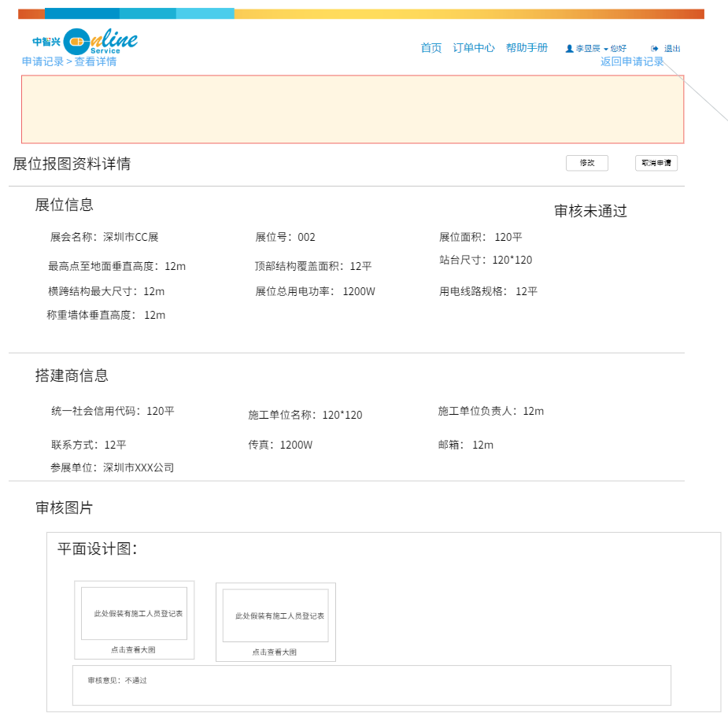728x717 pixels.
Task: Click the 审核图片 section heading
Action: point(64,508)
